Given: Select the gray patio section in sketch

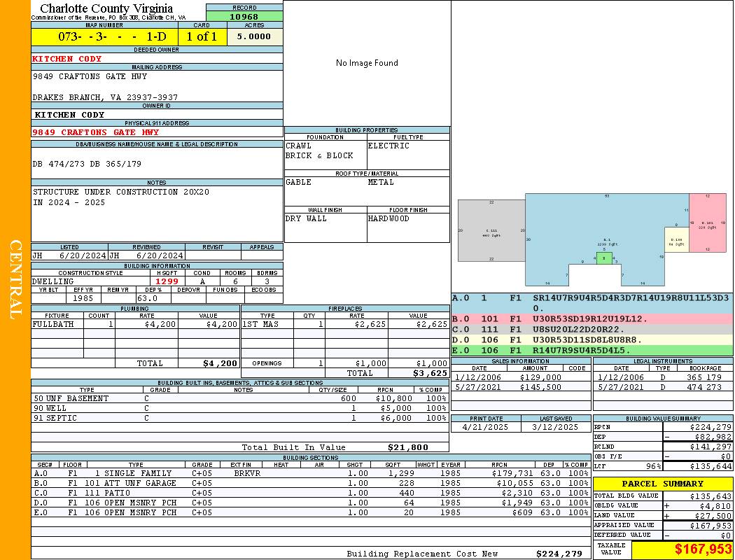Looking at the screenshot, I should [491, 230].
